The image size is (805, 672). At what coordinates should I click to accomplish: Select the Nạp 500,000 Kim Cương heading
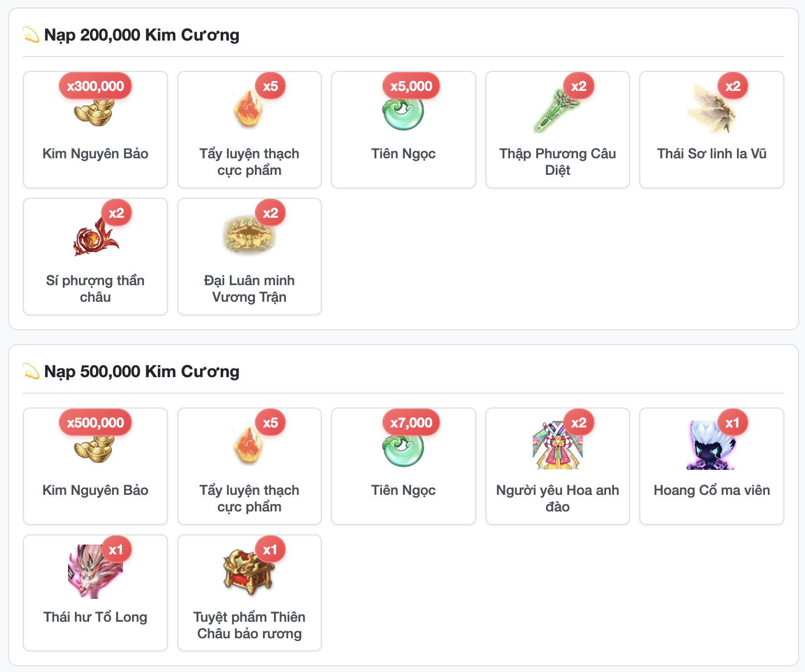[142, 371]
